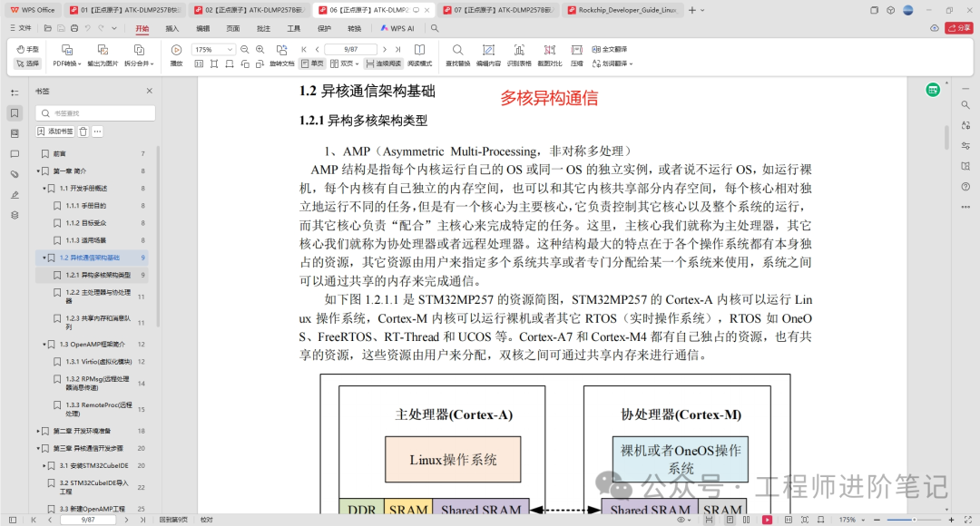Click the 输出为图片 export icon
The height and width of the screenshot is (526, 980).
[103, 55]
